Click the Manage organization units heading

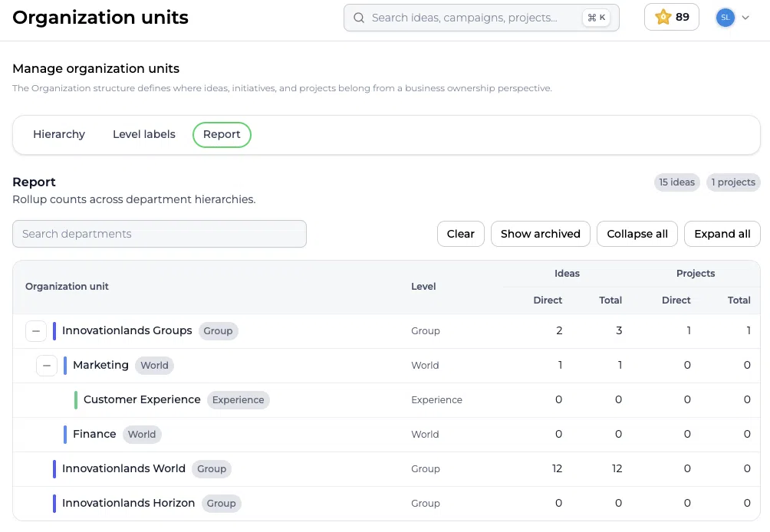point(96,69)
